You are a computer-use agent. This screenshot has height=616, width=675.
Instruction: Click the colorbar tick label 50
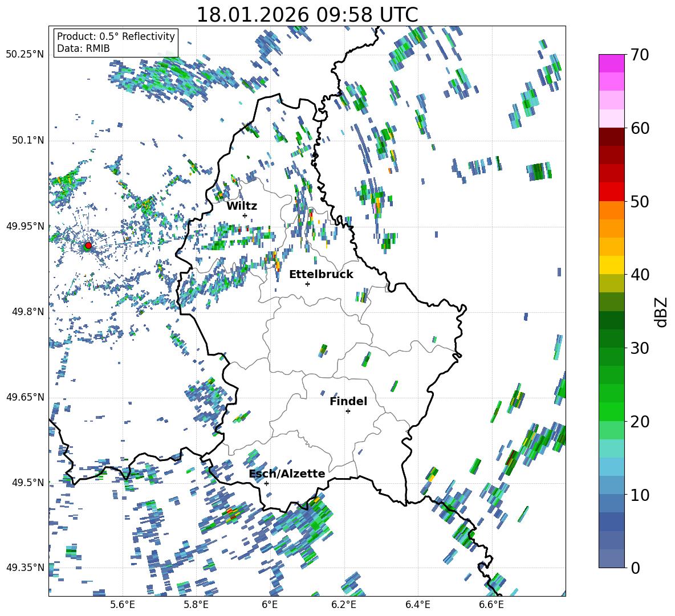[640, 201]
